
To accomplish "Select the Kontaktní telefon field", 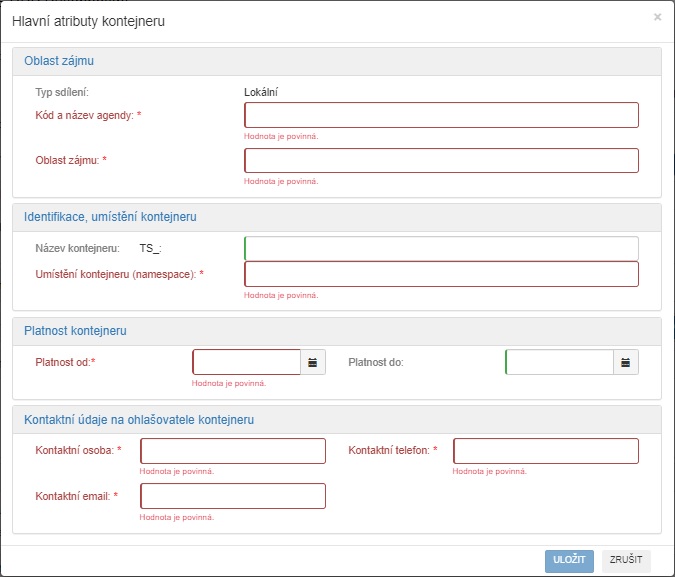I will (546, 451).
